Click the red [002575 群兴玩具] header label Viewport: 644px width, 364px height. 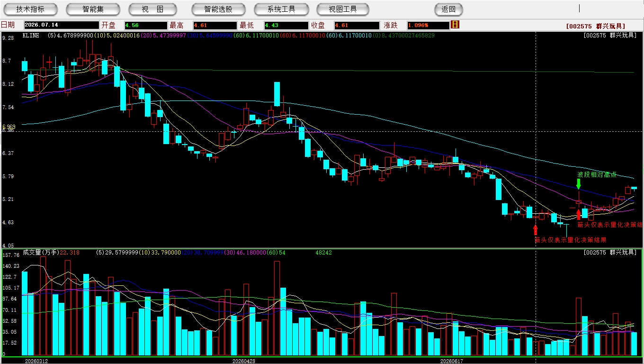click(x=596, y=26)
